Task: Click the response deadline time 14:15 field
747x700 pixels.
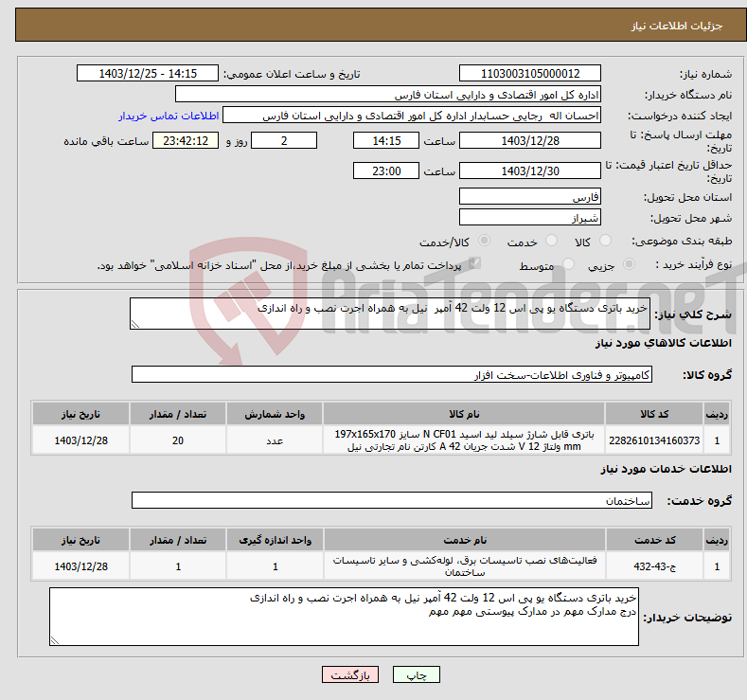Action: tap(386, 140)
